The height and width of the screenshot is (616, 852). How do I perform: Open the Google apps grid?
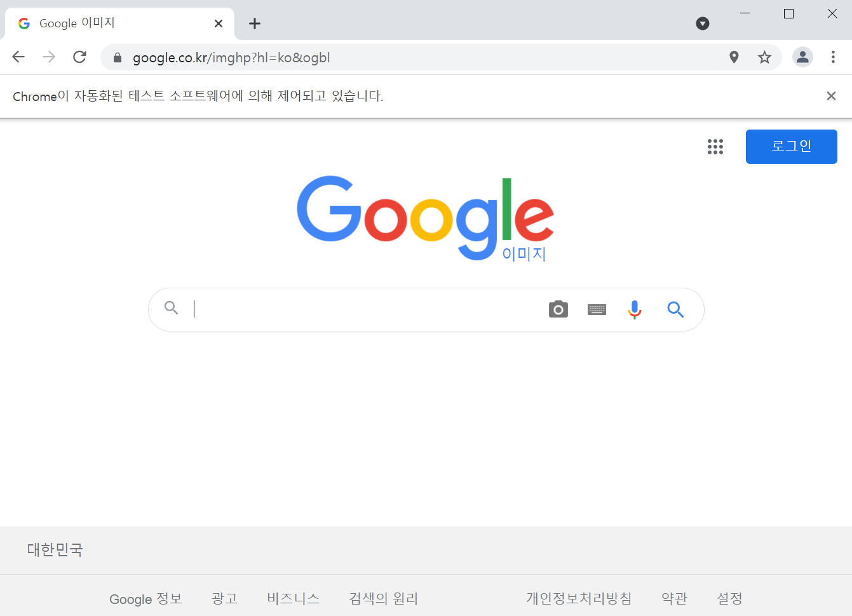(715, 147)
